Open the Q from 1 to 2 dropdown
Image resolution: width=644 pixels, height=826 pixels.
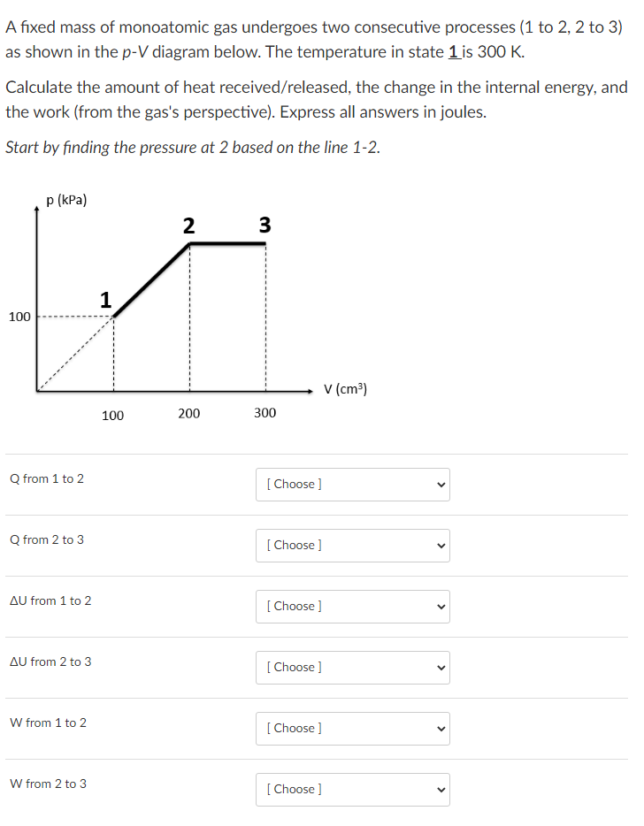pyautogui.click(x=353, y=485)
